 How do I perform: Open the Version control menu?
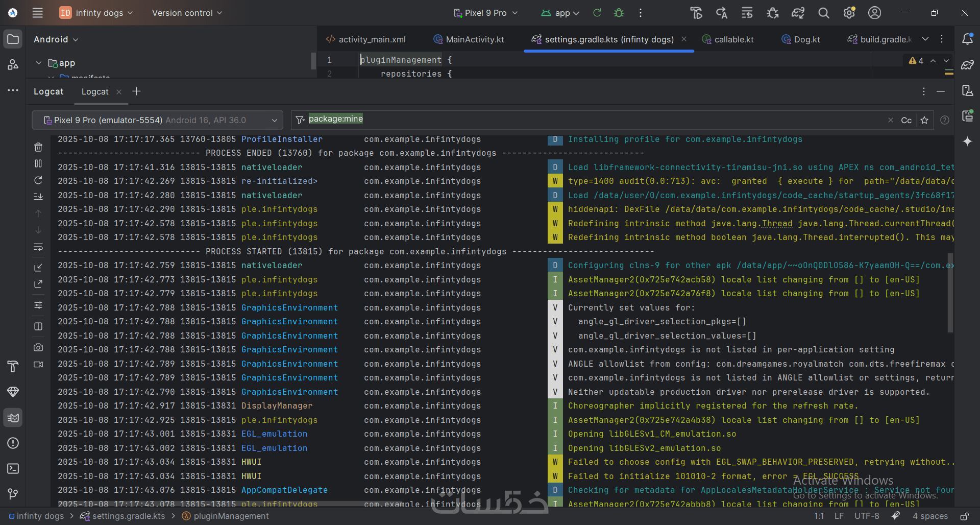click(187, 13)
